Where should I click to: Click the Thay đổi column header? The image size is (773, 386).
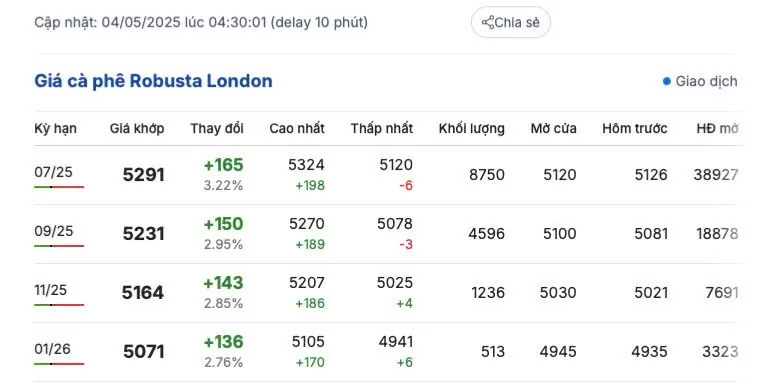217,129
